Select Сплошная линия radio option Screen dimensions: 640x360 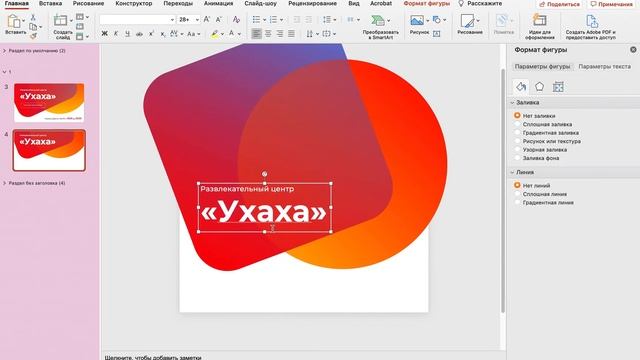(x=517, y=194)
